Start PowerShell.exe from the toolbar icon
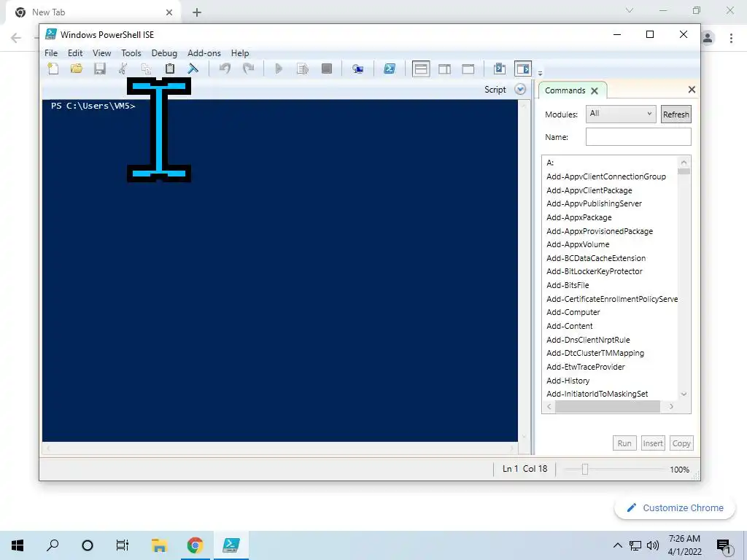 (x=390, y=69)
